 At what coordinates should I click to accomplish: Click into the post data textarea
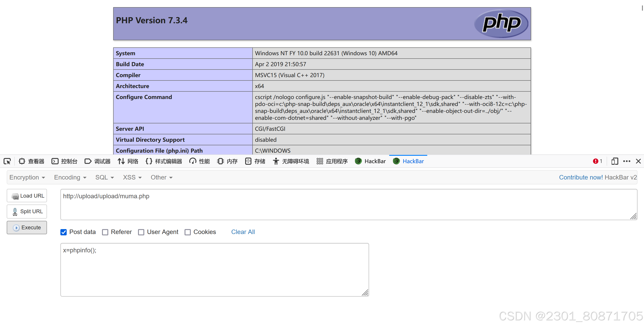214,270
